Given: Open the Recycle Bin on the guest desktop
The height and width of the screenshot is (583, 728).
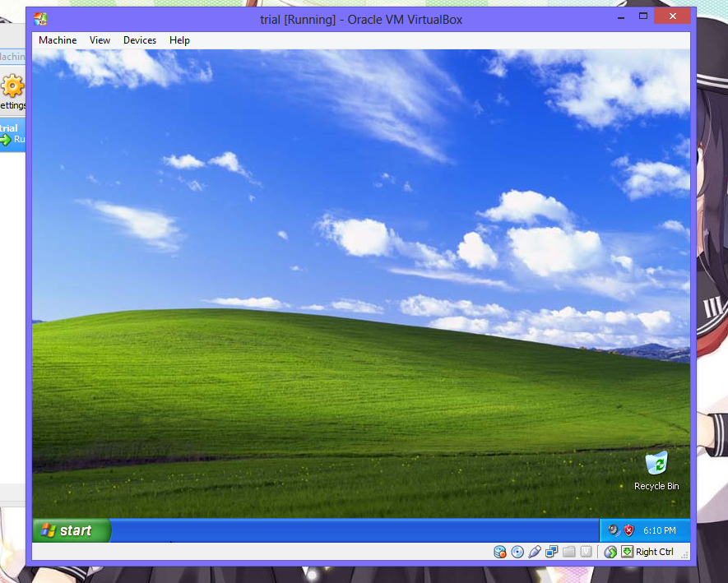Looking at the screenshot, I should coord(656,465).
